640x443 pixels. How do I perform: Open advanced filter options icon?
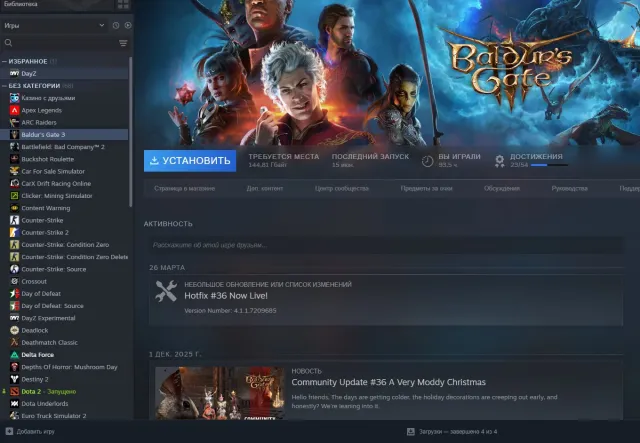123,43
